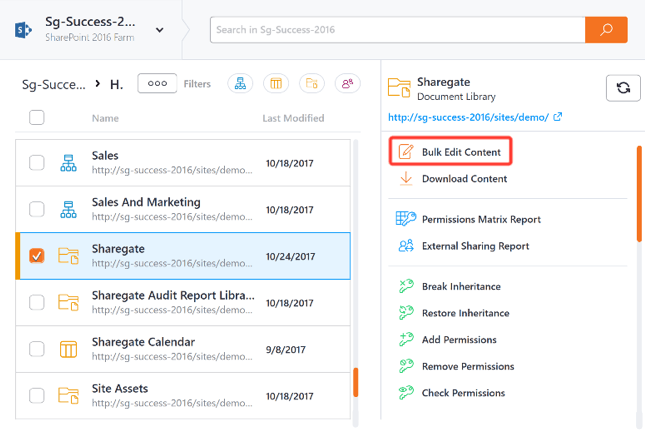Check the Sales row checkbox
The height and width of the screenshot is (434, 645).
click(x=37, y=162)
